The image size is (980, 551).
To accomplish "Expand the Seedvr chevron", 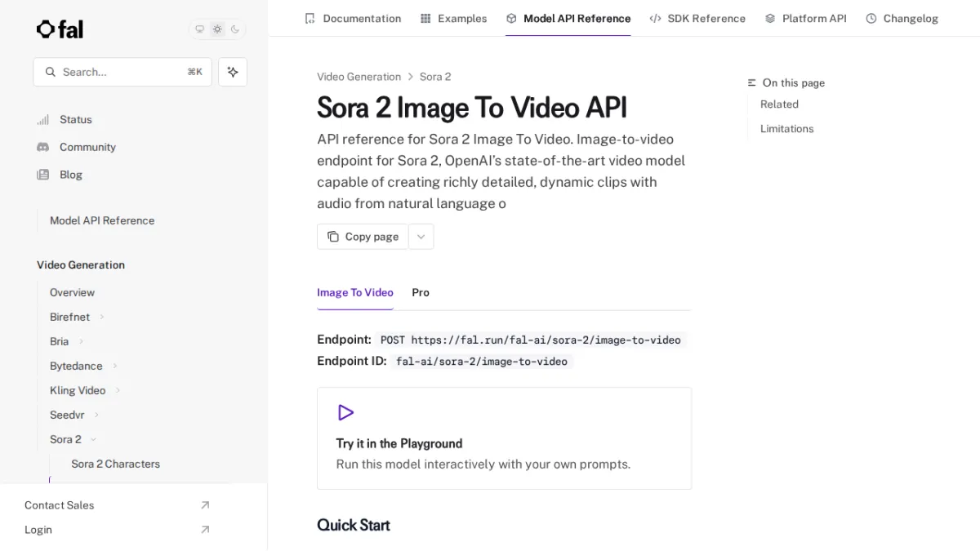I will 96,415.
